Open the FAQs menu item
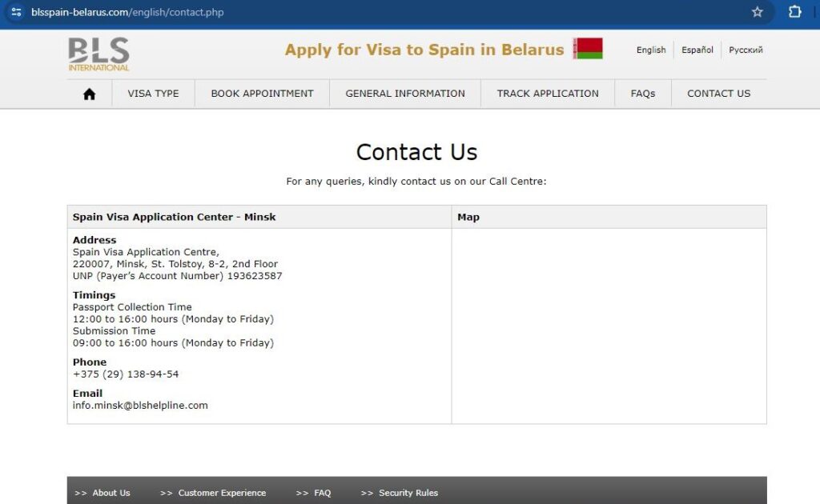 (x=643, y=93)
